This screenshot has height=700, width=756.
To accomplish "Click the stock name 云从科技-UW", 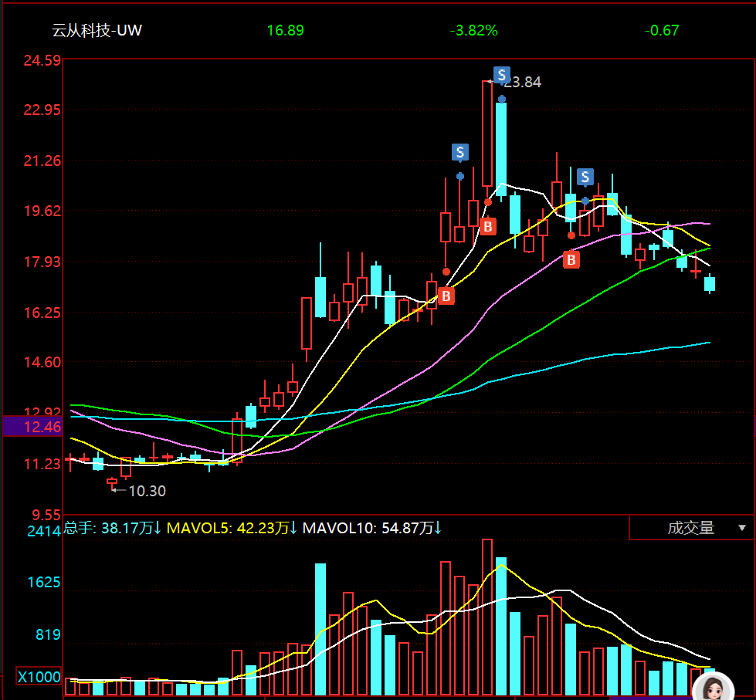I will 97,30.
